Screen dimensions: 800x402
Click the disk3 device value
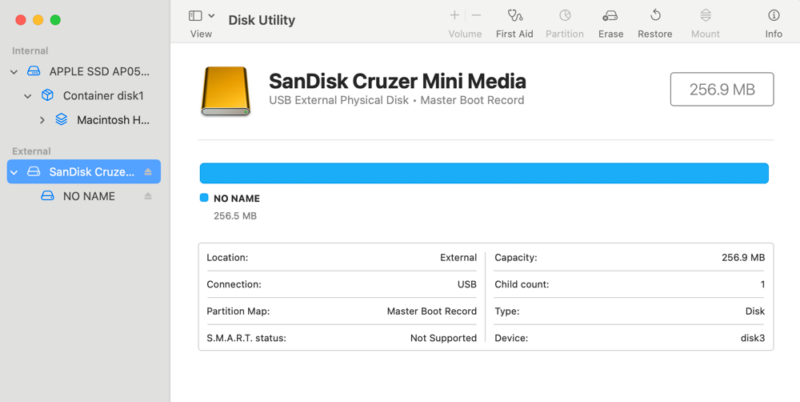coord(753,338)
